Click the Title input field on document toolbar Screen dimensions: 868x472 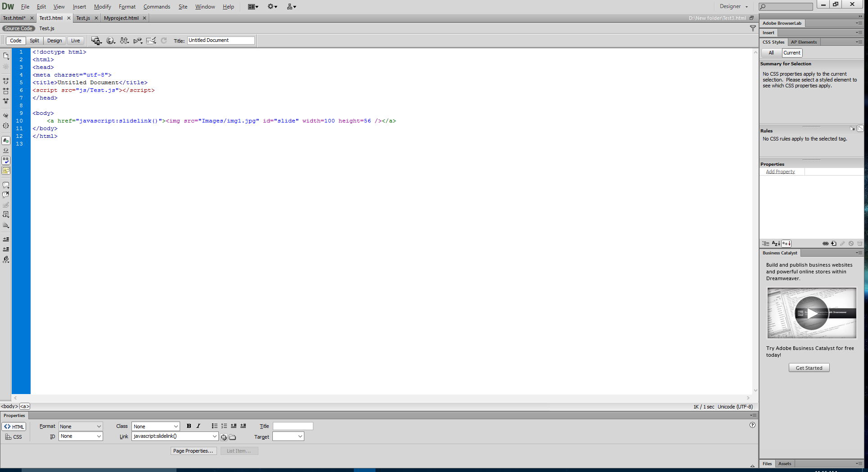[x=221, y=40]
